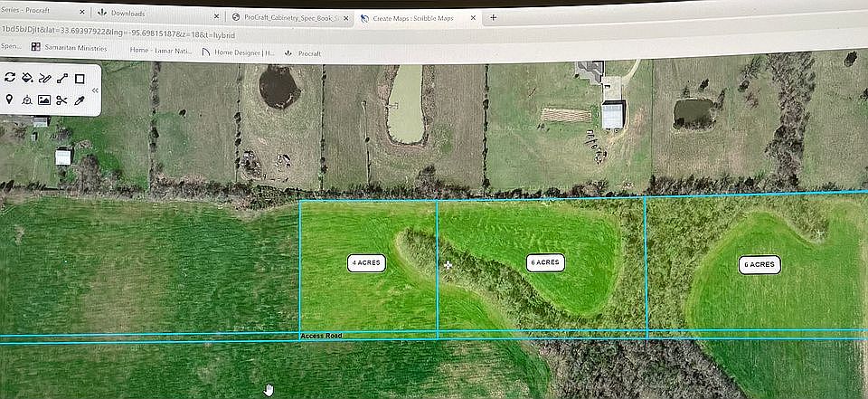Image resolution: width=868 pixels, height=399 pixels.
Task: Select the paint bucket fill tool
Action: click(x=27, y=79)
